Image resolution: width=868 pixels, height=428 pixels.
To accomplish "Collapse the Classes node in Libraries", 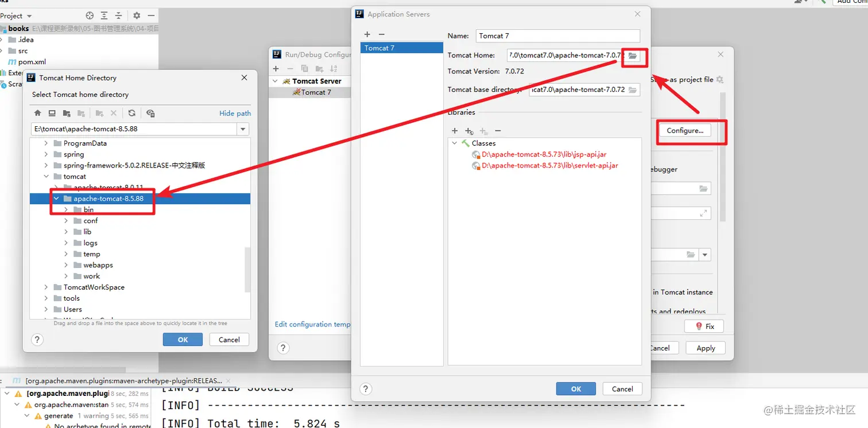I will 455,143.
